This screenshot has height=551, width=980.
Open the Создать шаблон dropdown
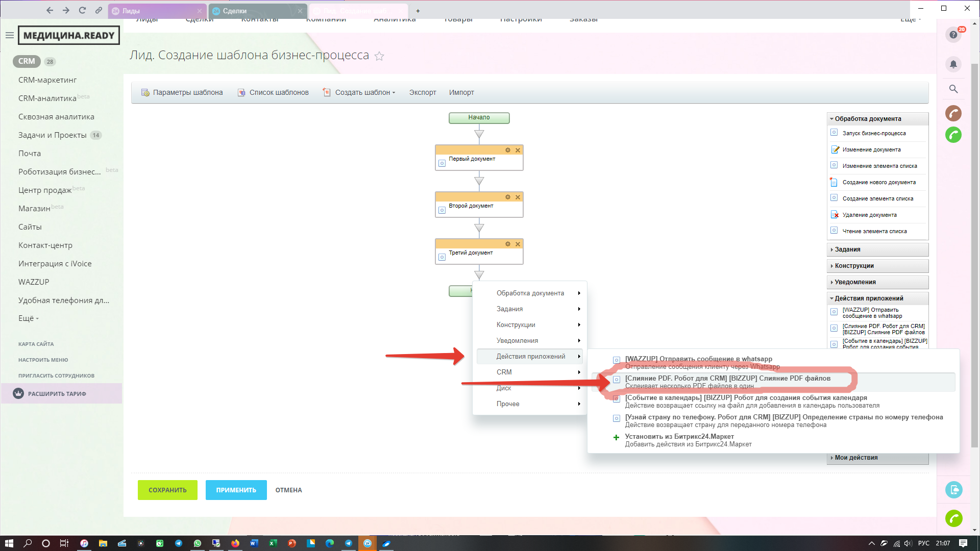[364, 92]
